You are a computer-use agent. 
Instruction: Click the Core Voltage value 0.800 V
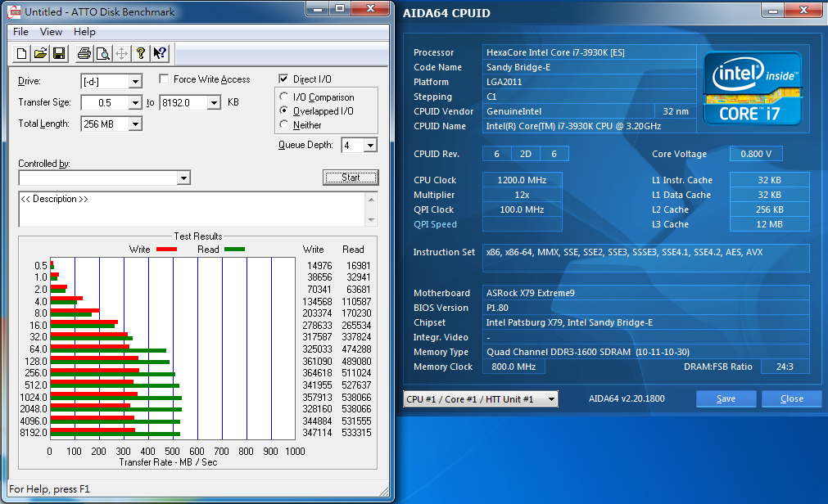[756, 154]
